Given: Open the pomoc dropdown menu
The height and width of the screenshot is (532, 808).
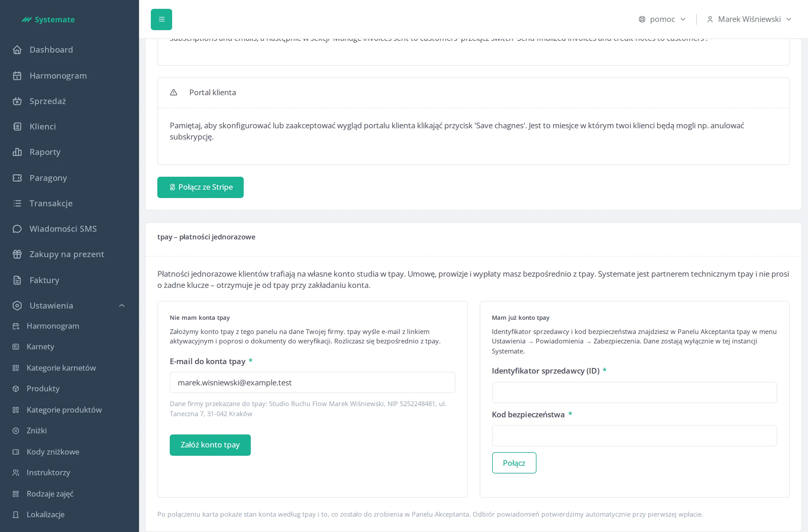Looking at the screenshot, I should click(x=662, y=19).
